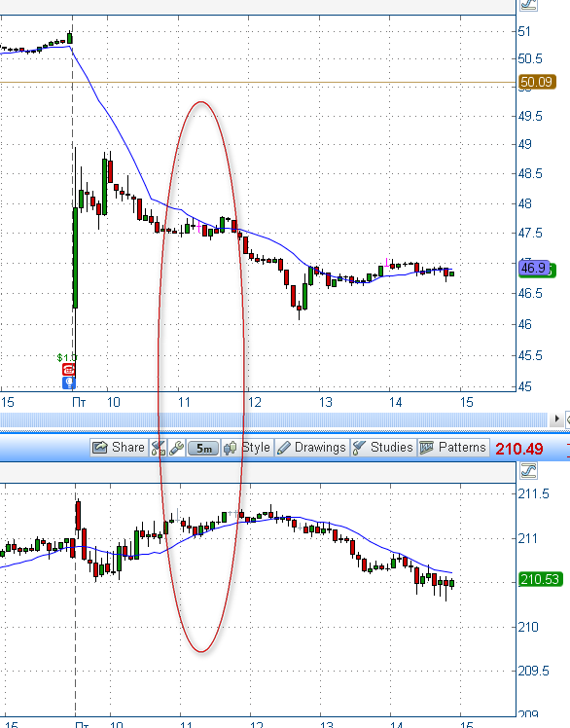Open the Drawings menu
The width and height of the screenshot is (570, 728).
pos(312,448)
